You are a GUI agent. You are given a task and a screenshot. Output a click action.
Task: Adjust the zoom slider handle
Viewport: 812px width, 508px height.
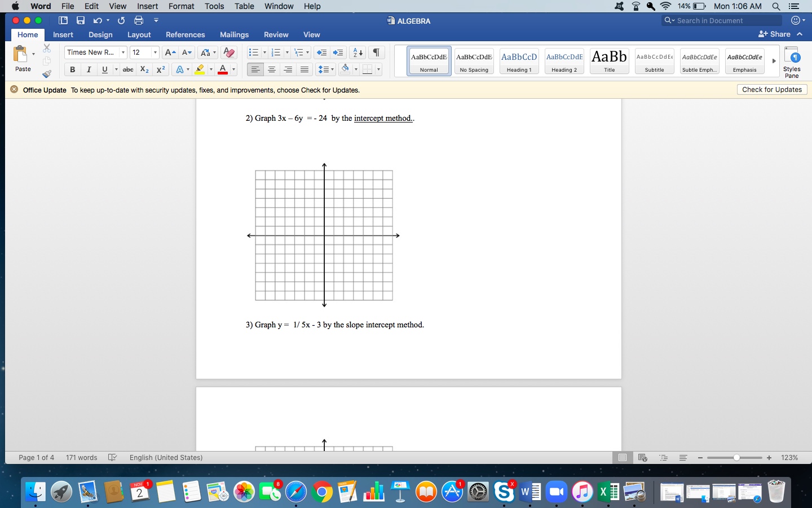point(736,458)
